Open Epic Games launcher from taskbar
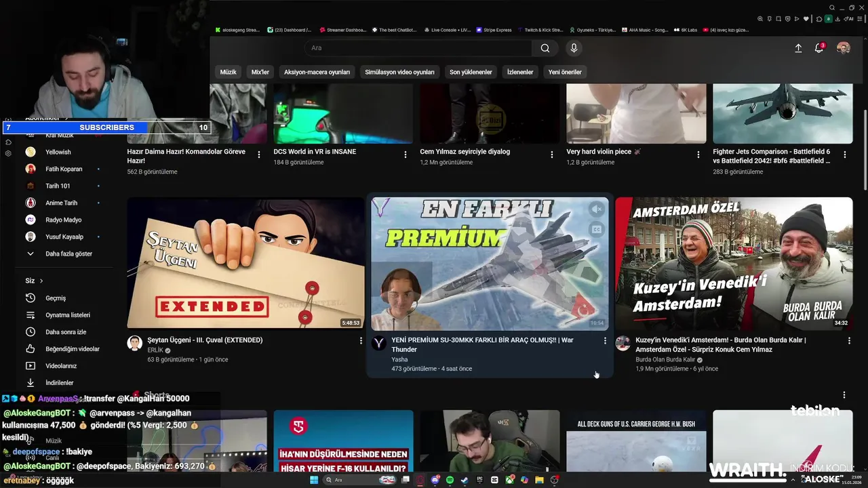The image size is (868, 488). [x=479, y=480]
